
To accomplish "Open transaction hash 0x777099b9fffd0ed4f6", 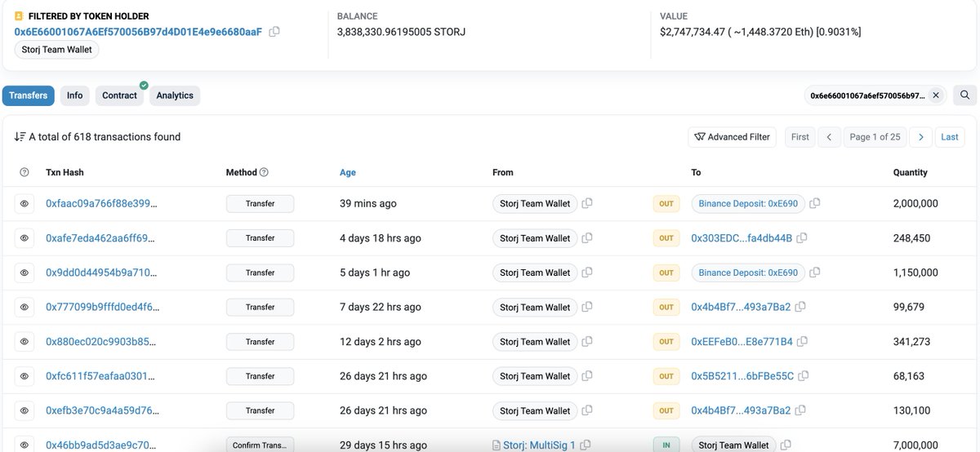I will click(x=103, y=307).
